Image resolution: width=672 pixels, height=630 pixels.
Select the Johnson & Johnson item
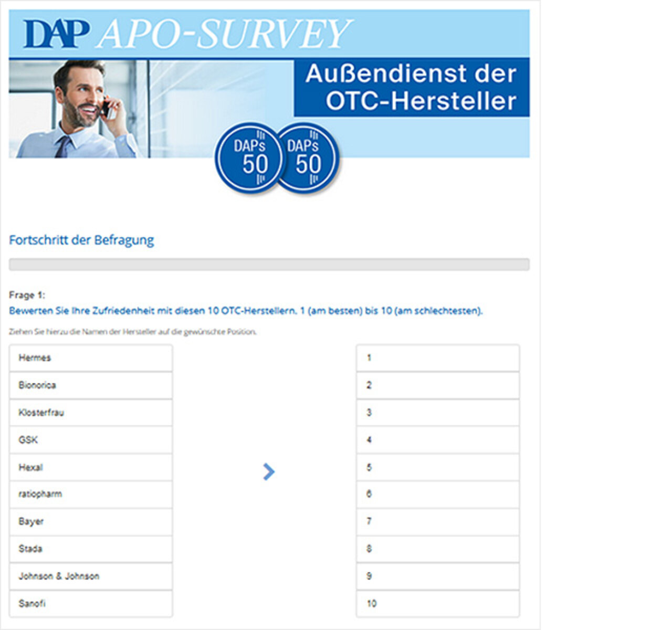[x=91, y=576]
